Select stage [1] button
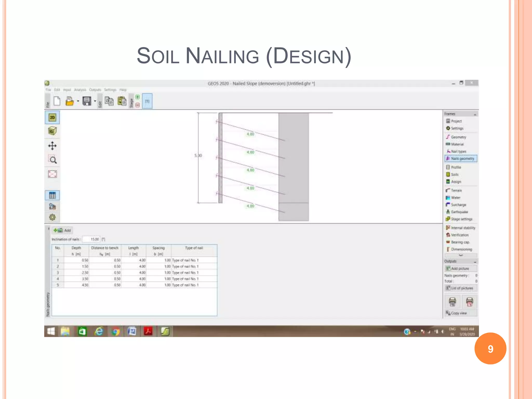 coord(147,101)
